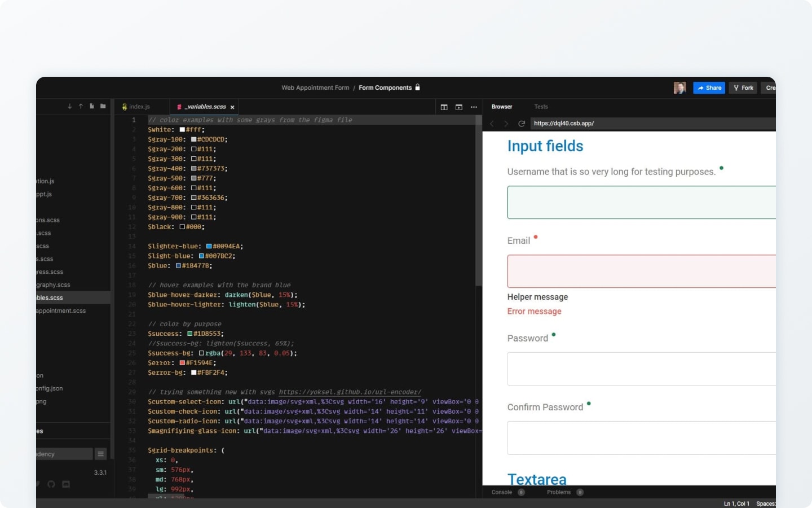Click the $success color swatch

190,334
